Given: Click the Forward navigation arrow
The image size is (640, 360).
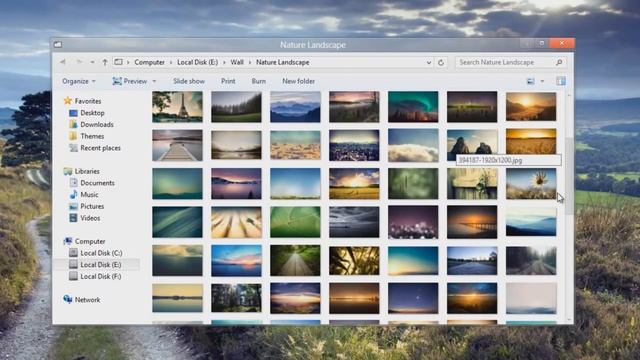Looking at the screenshot, I should click(79, 62).
